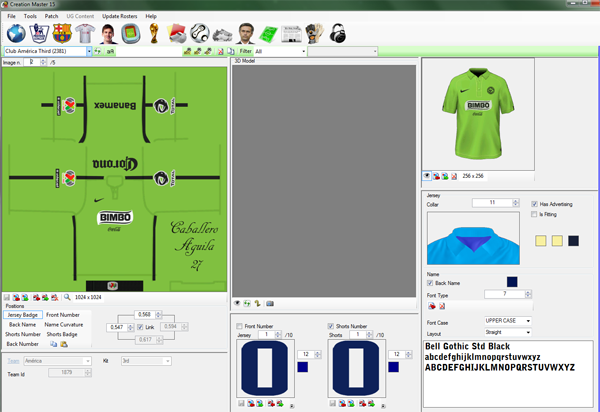Click the copy kit toolbar icon
Viewport: 600px width, 412px height.
tap(231, 51)
